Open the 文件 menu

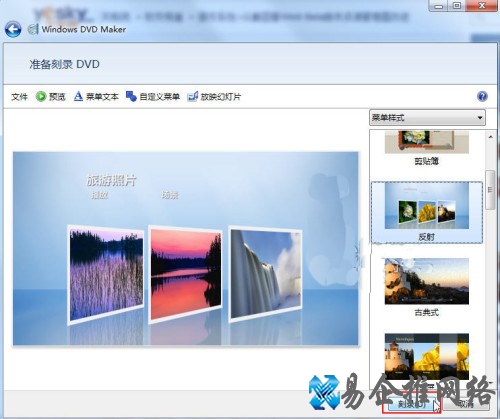(x=19, y=97)
